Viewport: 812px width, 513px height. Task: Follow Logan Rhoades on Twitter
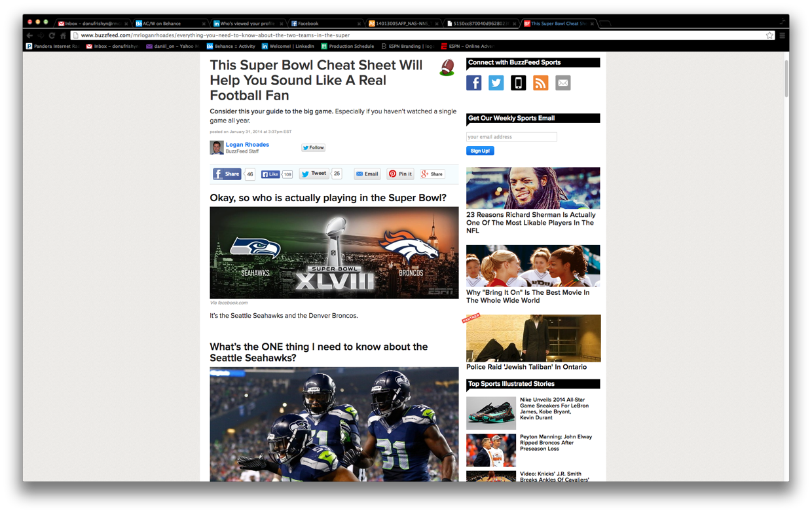click(x=313, y=147)
